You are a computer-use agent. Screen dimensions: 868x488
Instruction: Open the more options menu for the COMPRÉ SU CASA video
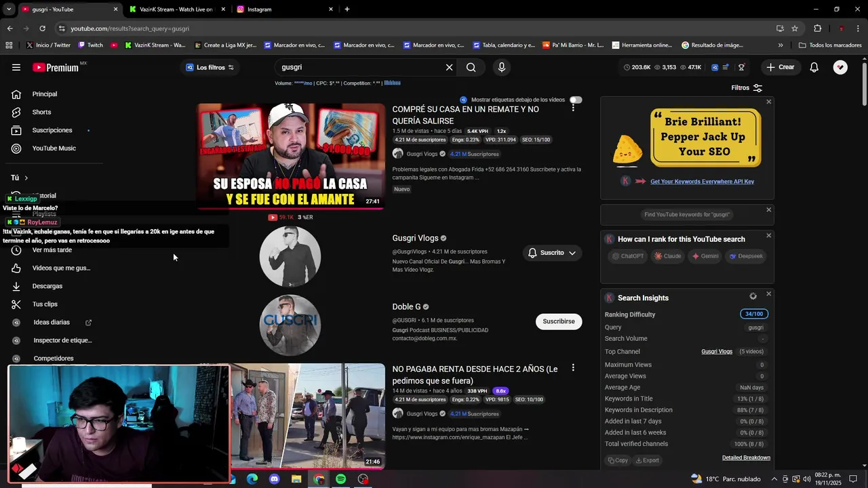pos(573,108)
